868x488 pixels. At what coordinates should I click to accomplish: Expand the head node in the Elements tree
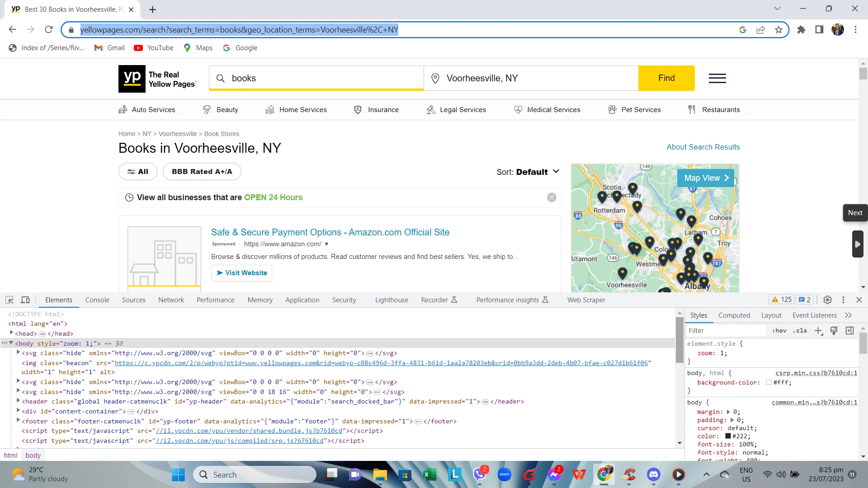click(11, 333)
